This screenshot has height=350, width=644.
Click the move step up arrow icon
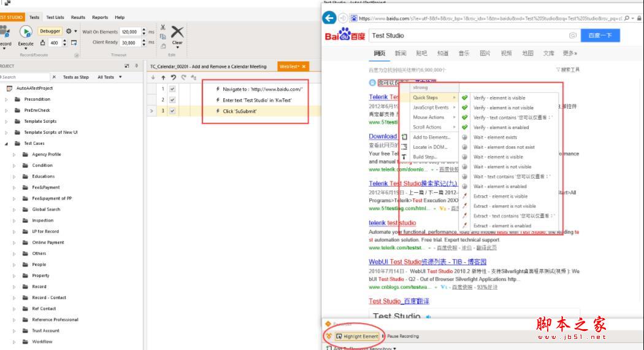tap(163, 77)
